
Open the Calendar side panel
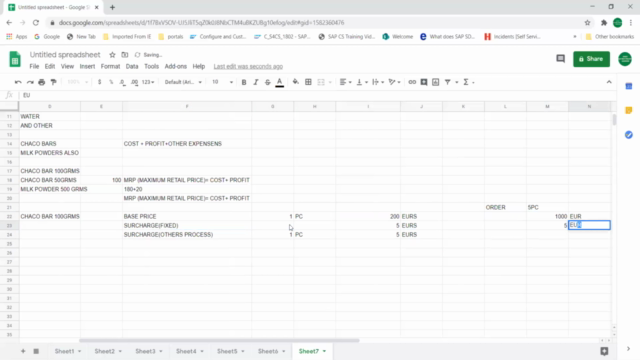pos(629,86)
